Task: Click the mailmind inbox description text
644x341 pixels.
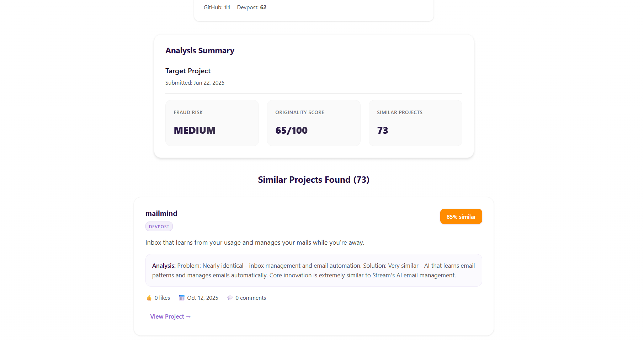Action: coord(255,243)
